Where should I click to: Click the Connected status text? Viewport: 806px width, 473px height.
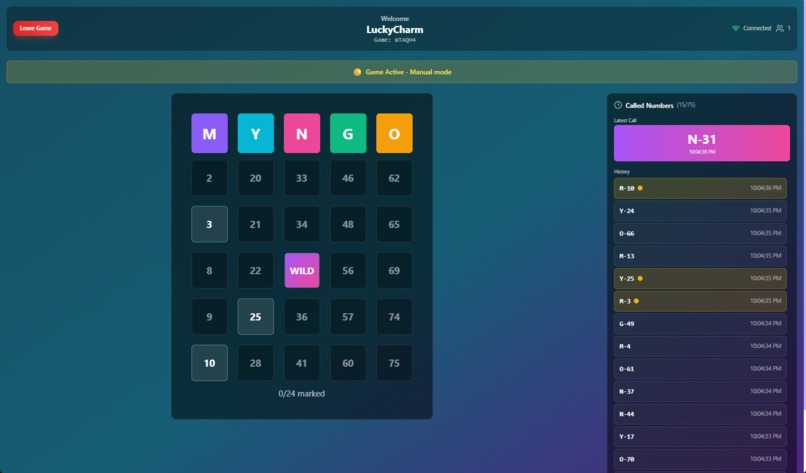[757, 28]
